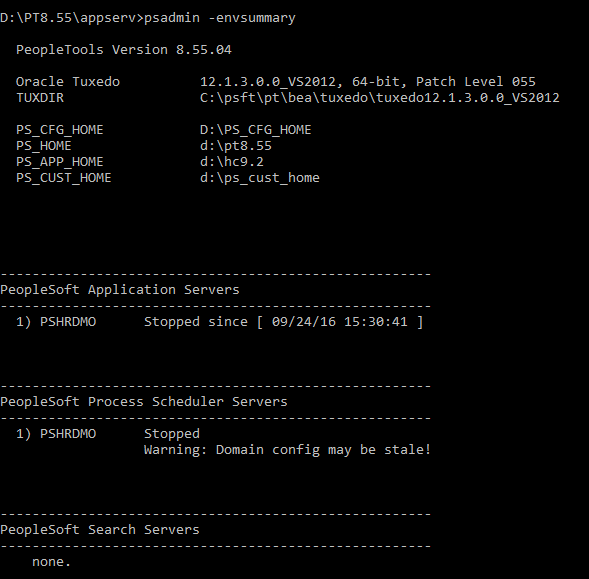Select the TUXDIR label
This screenshot has height=579, width=589.
click(40, 98)
